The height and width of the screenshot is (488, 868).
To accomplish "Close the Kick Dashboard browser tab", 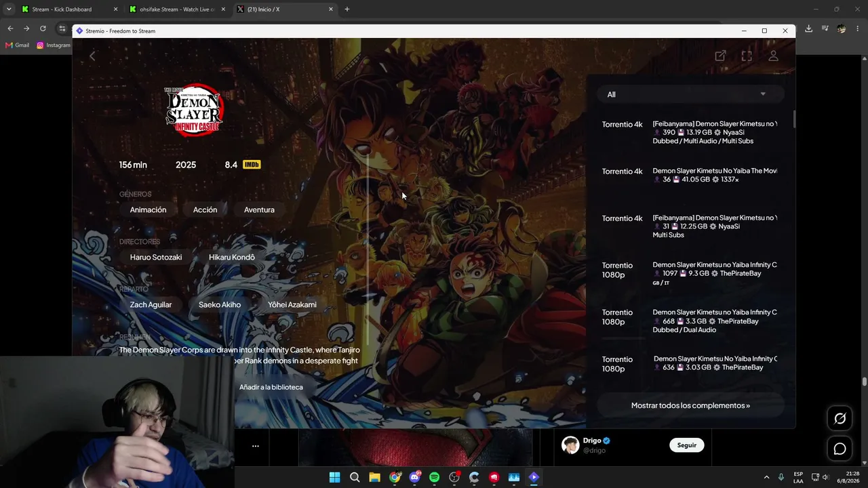I will pyautogui.click(x=115, y=9).
